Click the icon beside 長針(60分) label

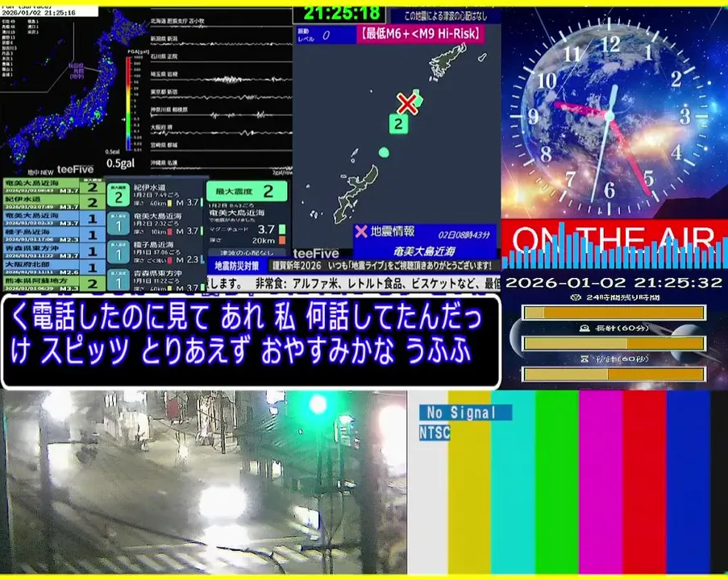tap(585, 329)
